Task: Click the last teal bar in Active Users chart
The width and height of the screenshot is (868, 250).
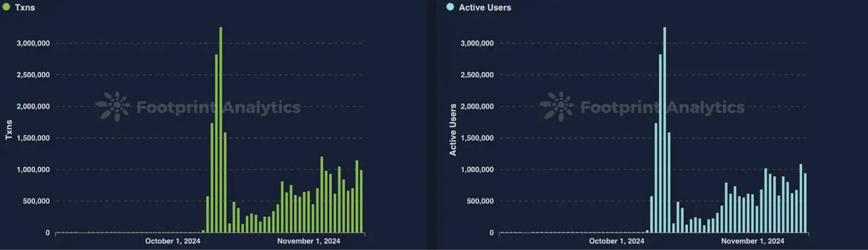Action: [x=805, y=203]
